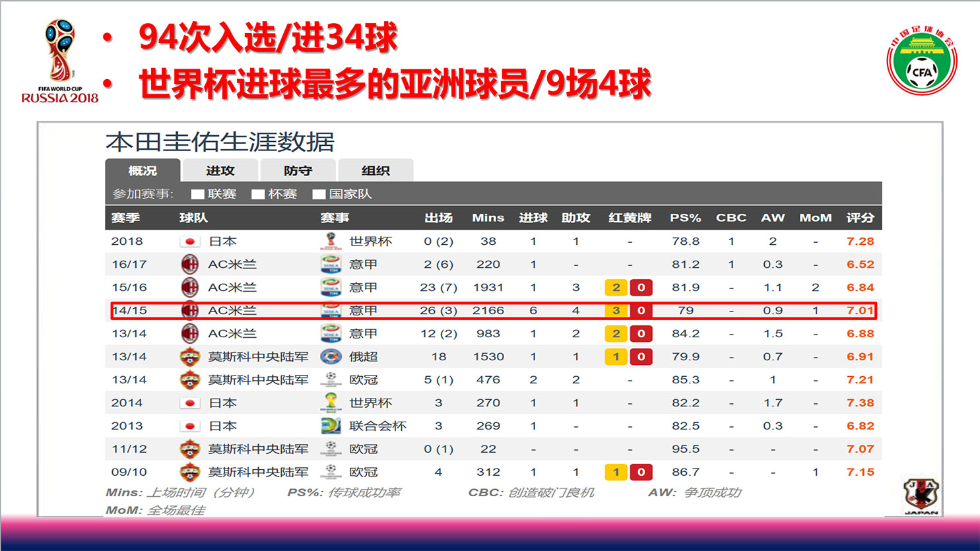Click the 7.38 rating value
980x551 pixels.
click(x=860, y=403)
